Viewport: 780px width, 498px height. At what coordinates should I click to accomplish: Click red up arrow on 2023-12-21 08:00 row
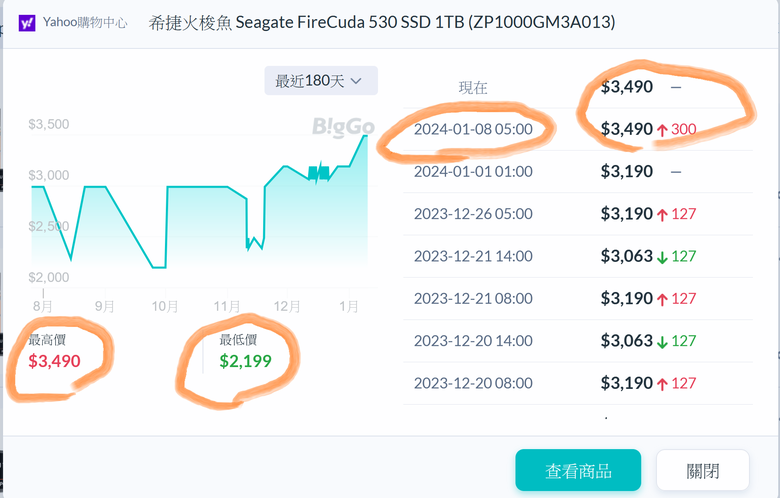click(x=662, y=299)
